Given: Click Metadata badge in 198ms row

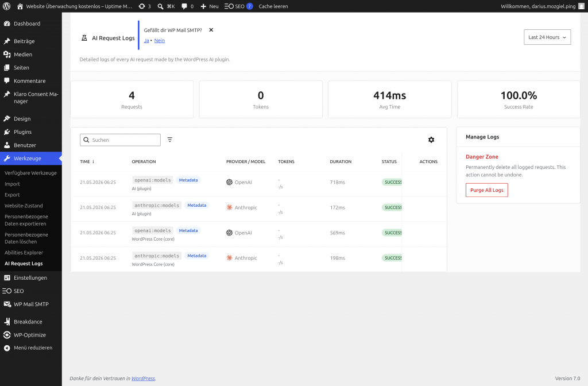Looking at the screenshot, I should pyautogui.click(x=196, y=256).
